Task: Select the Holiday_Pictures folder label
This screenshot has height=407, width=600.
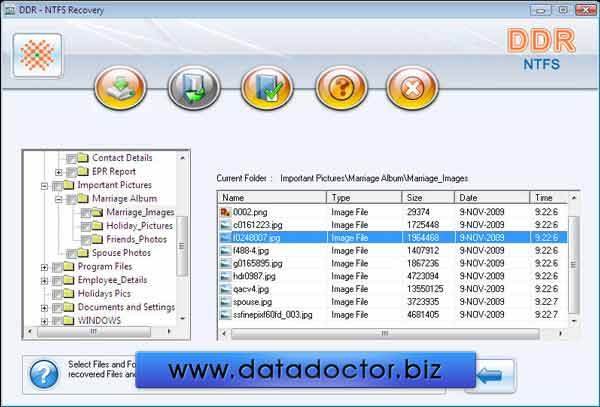Action: click(140, 226)
